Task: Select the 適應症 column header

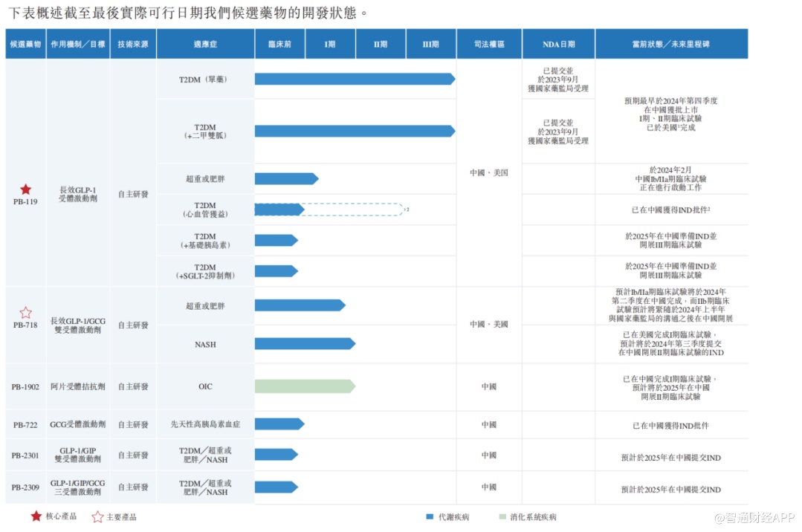Action: coord(205,44)
